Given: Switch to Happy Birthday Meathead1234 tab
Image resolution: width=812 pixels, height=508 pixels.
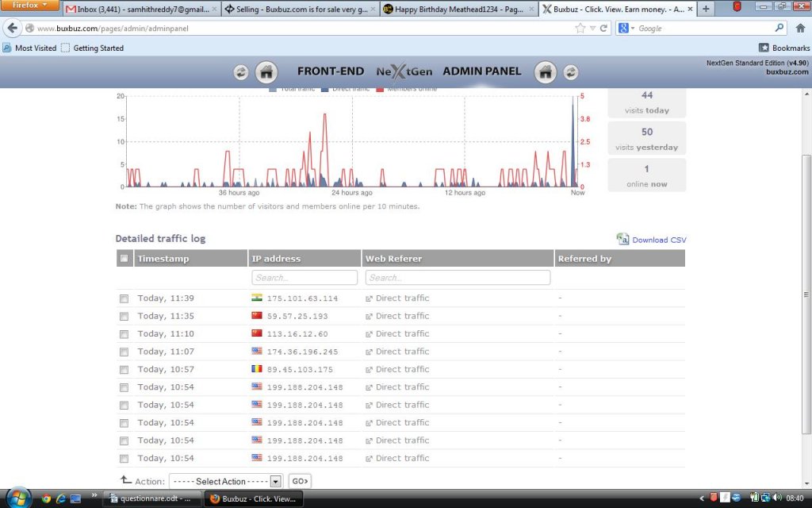Looking at the screenshot, I should 459,9.
